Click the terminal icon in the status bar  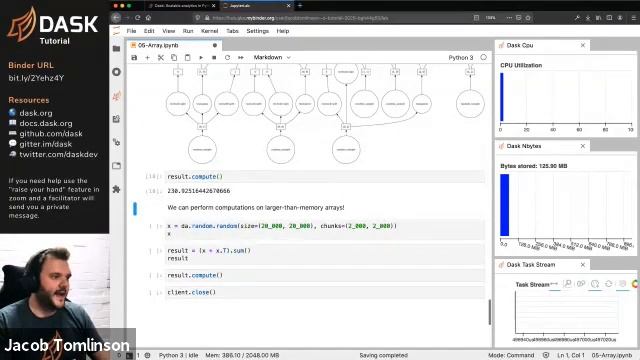click(x=129, y=356)
